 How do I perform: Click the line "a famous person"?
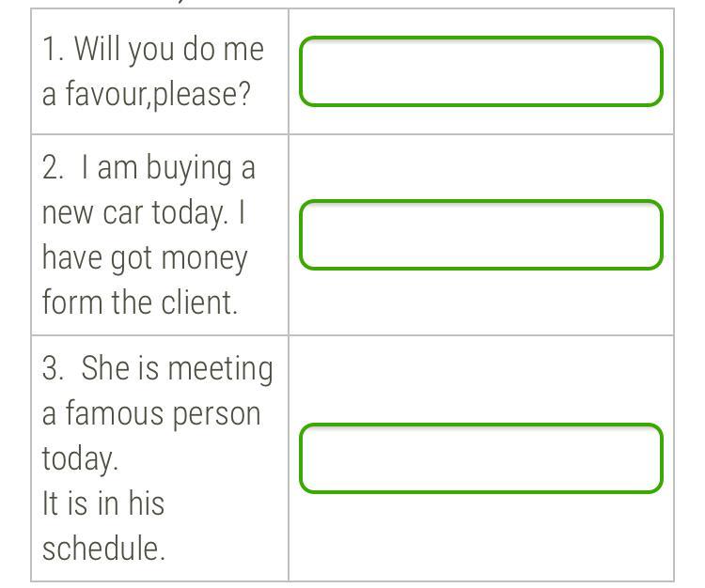pos(151,413)
